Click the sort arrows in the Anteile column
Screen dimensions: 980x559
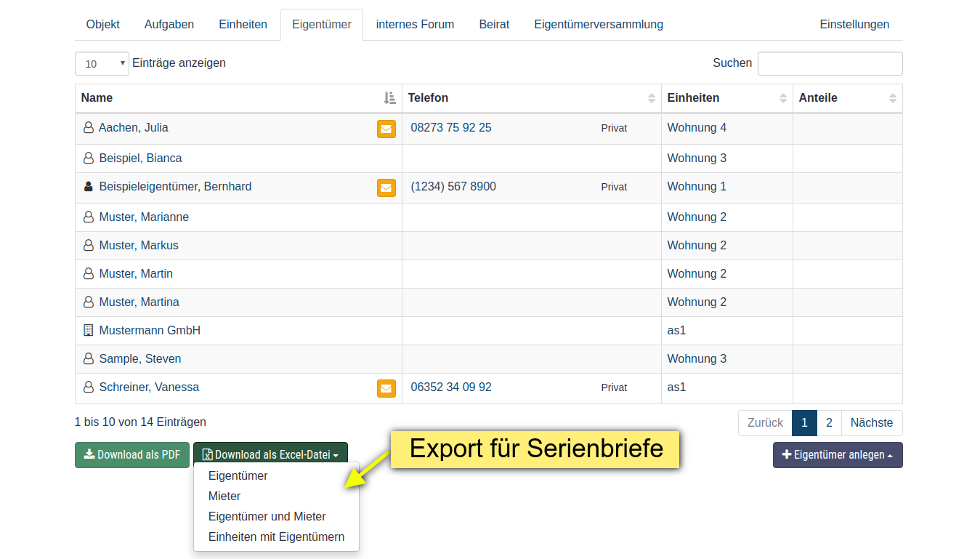[x=892, y=98]
